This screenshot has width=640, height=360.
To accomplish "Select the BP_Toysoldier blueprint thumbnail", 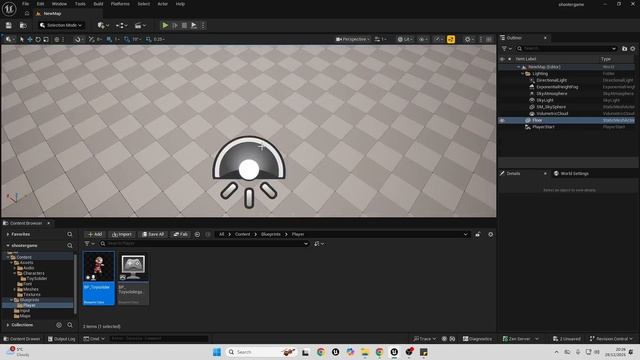I will click(x=98, y=278).
